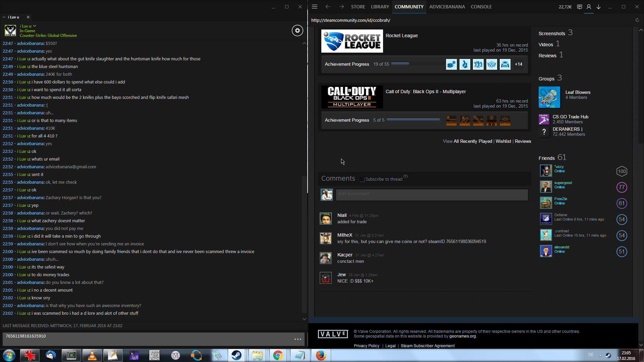Click Rocket League achievement progress bar
The width and height of the screenshot is (644, 362).
[x=418, y=64]
